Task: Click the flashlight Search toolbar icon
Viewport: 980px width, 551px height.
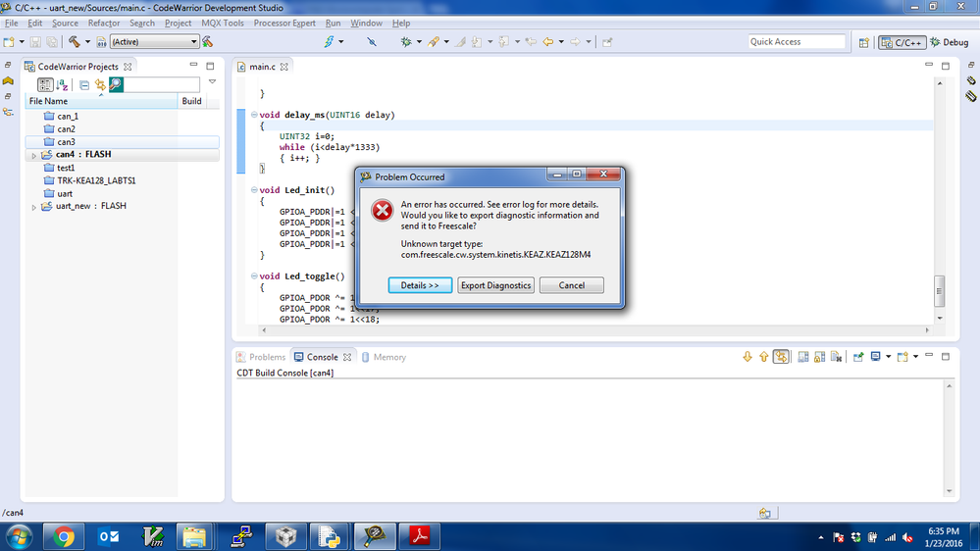Action: (x=434, y=42)
